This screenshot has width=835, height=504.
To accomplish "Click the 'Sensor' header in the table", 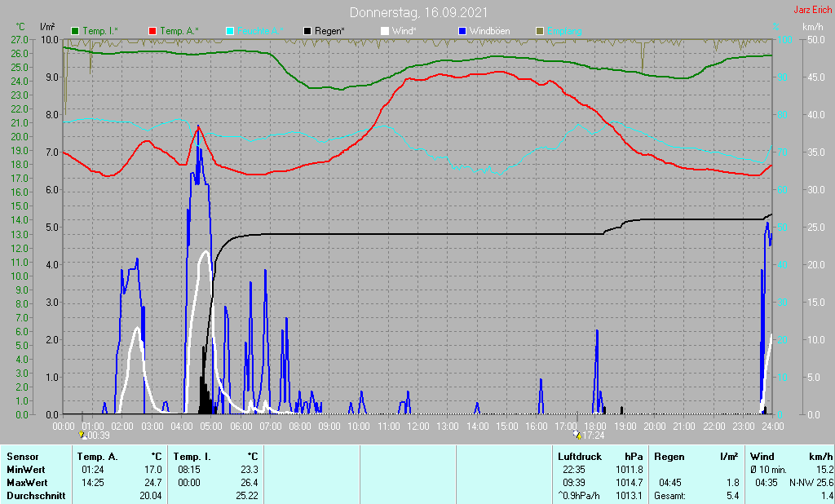I will point(22,457).
